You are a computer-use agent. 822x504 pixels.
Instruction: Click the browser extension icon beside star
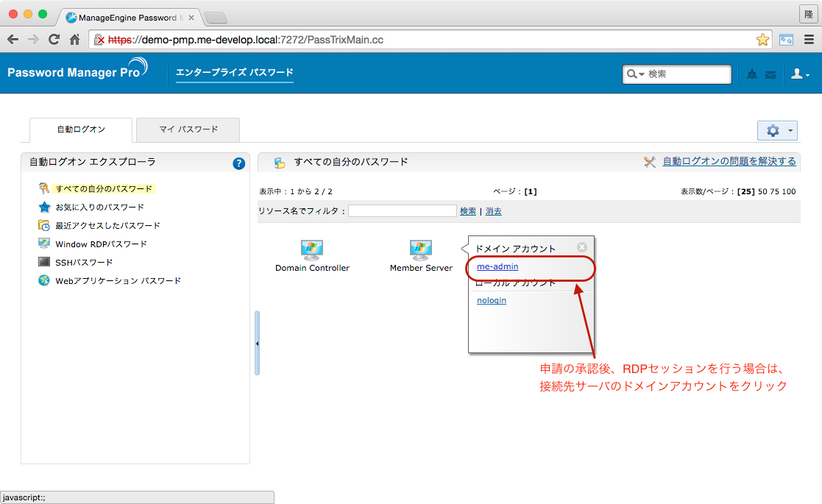(x=786, y=39)
